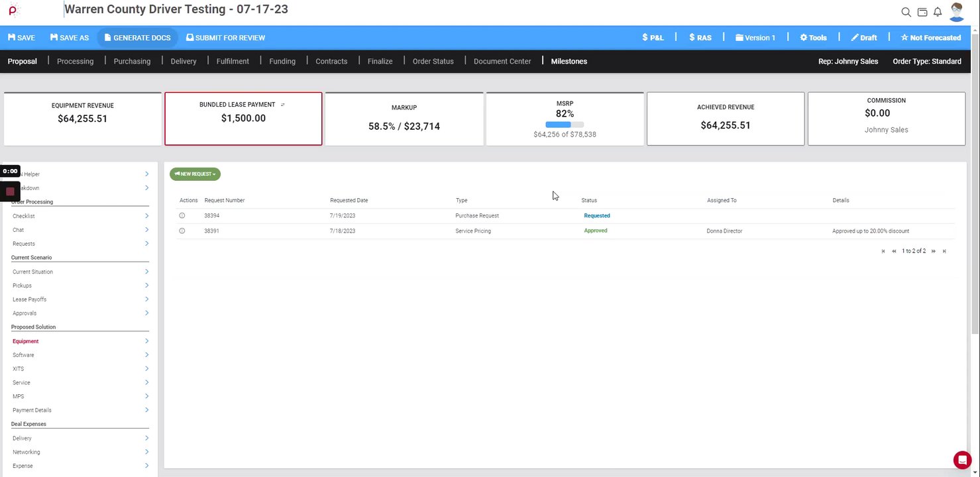Viewport: 980px width, 477px height.
Task: Select the Commission card
Action: click(887, 119)
